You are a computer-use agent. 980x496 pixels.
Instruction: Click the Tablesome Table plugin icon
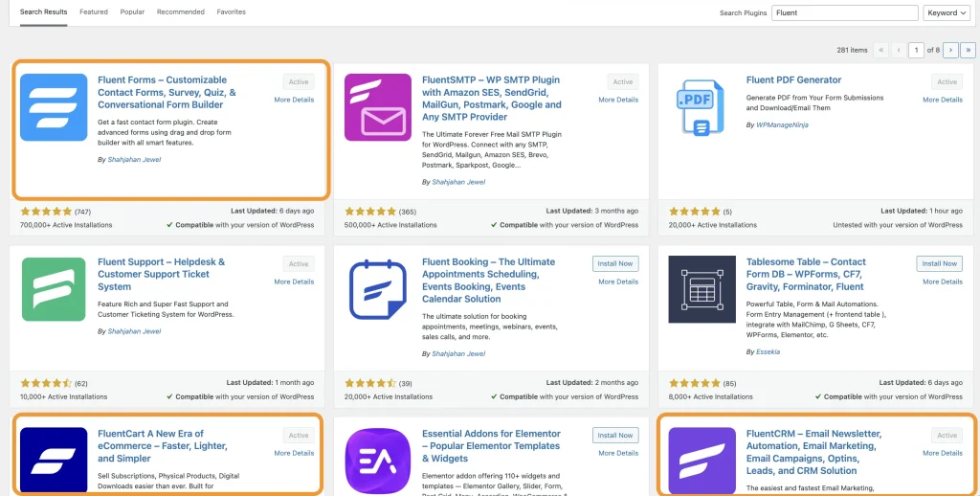pos(702,289)
